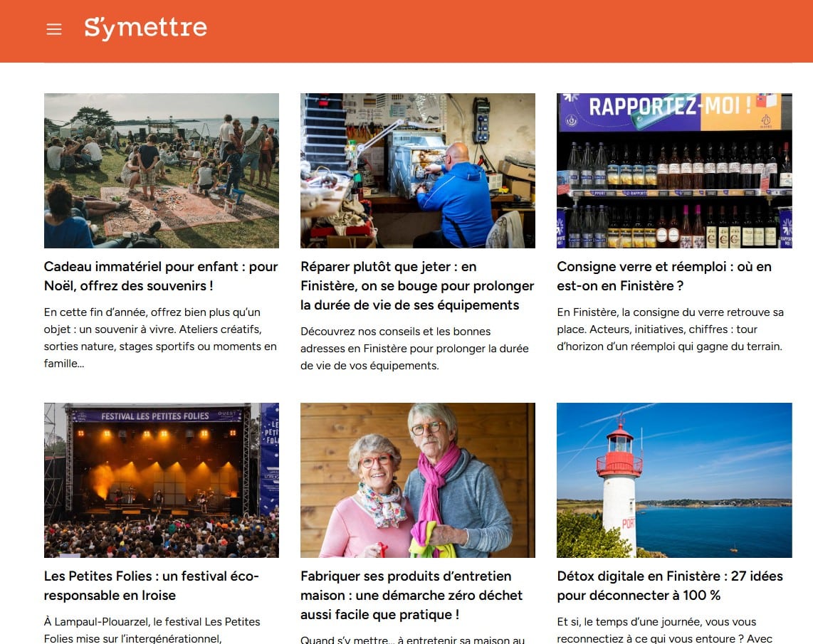
Task: Open 'Fabriquer ses produits d'entretien maison' title
Action: click(x=411, y=595)
